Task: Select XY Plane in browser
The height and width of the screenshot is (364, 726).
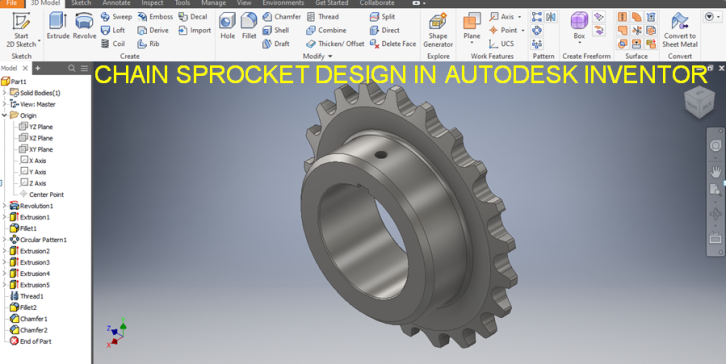Action: click(36, 149)
